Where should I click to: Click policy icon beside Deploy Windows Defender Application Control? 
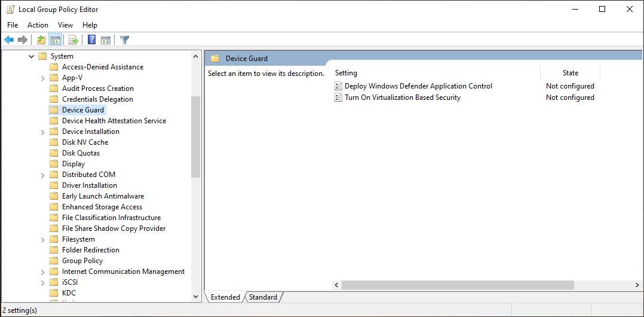pyautogui.click(x=338, y=86)
